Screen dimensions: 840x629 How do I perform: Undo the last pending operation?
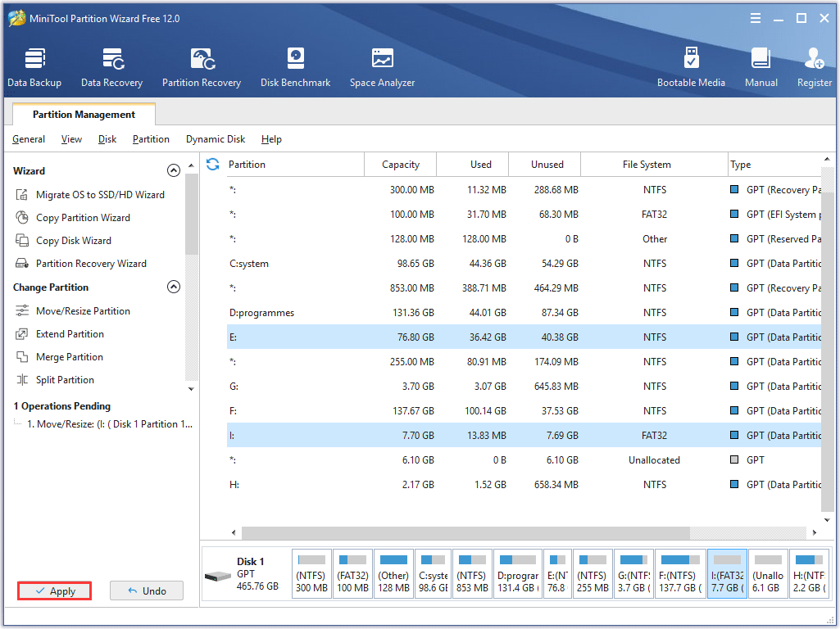pyautogui.click(x=147, y=591)
